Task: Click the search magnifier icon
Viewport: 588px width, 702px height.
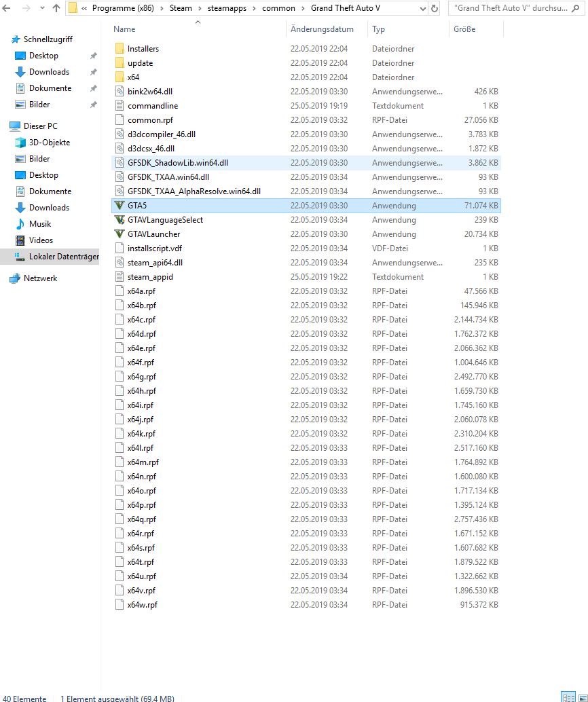Action: point(576,8)
